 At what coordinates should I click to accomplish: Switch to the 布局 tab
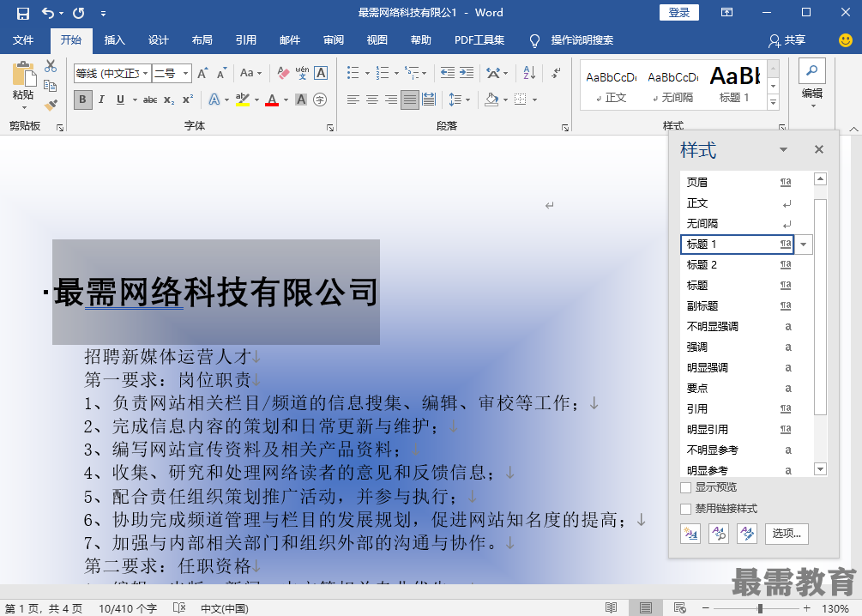click(202, 40)
